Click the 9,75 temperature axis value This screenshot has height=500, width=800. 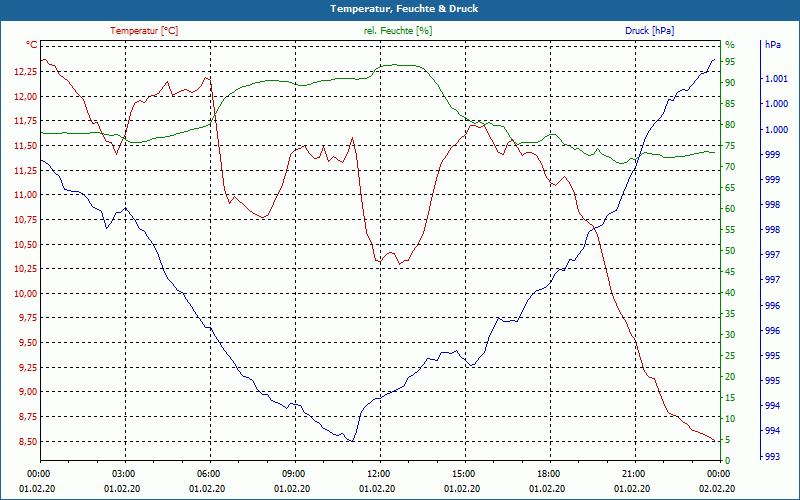click(x=28, y=318)
